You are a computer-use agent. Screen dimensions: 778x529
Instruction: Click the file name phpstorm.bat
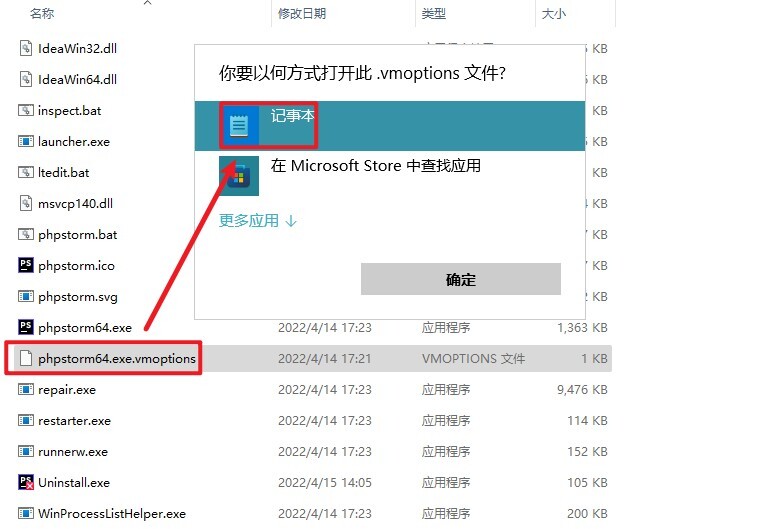(x=78, y=235)
